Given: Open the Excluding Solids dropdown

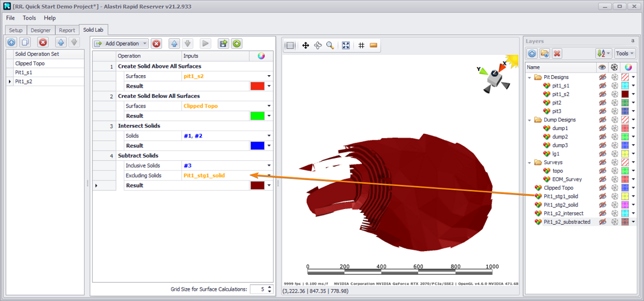Looking at the screenshot, I should click(x=269, y=176).
